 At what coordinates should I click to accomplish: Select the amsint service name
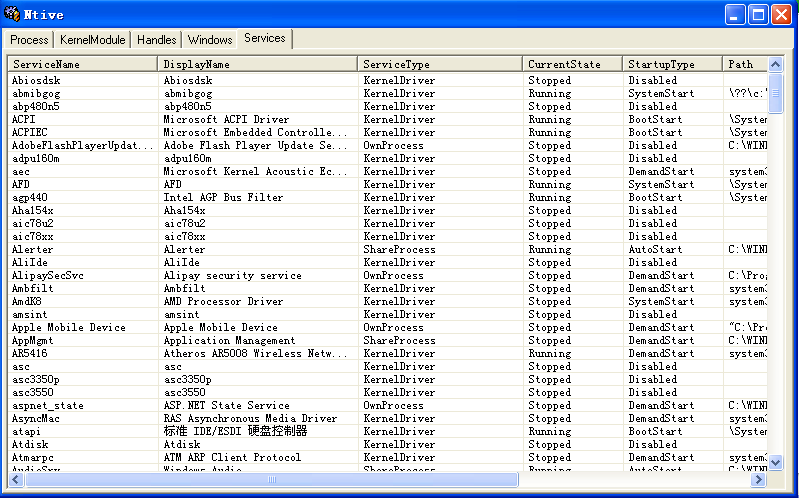(30, 314)
